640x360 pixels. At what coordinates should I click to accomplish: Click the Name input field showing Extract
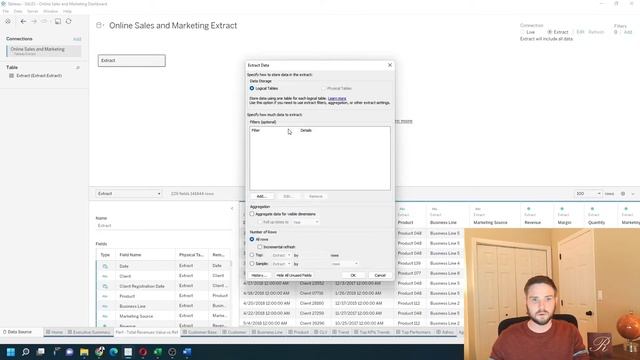click(x=163, y=225)
